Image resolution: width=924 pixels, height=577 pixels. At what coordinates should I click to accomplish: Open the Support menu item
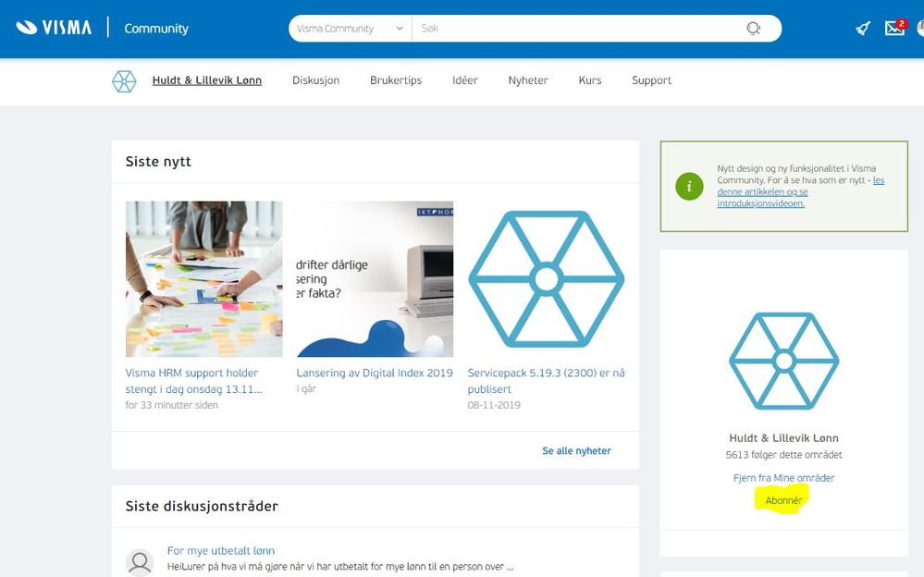click(652, 80)
